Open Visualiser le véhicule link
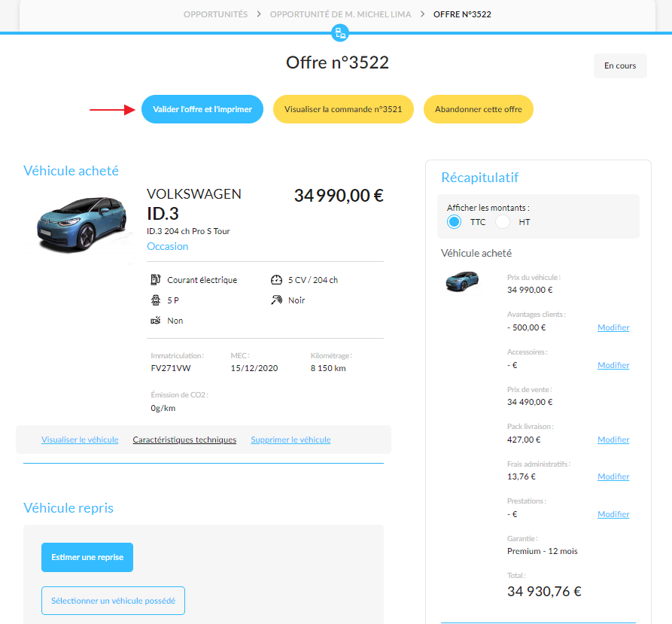Image resolution: width=672 pixels, height=624 pixels. [x=80, y=440]
